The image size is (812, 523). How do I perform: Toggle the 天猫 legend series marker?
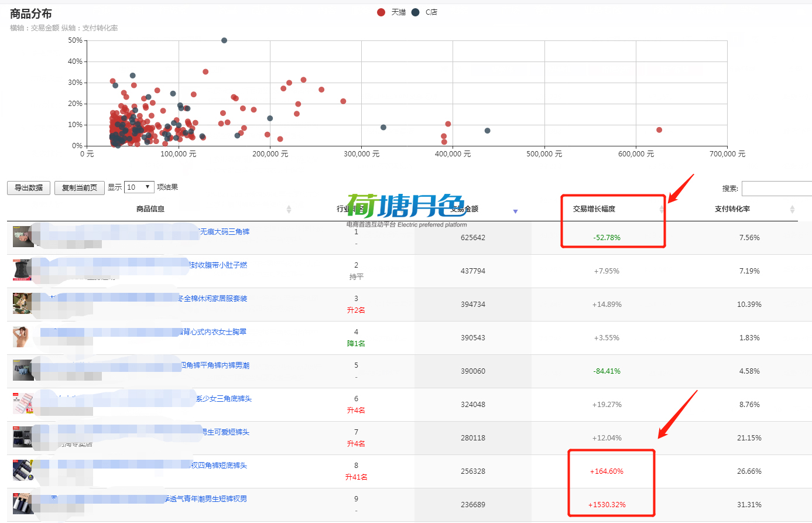pos(381,12)
